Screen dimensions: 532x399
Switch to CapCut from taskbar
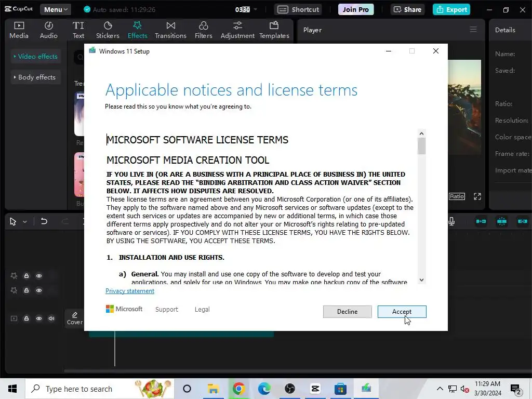tap(315, 389)
